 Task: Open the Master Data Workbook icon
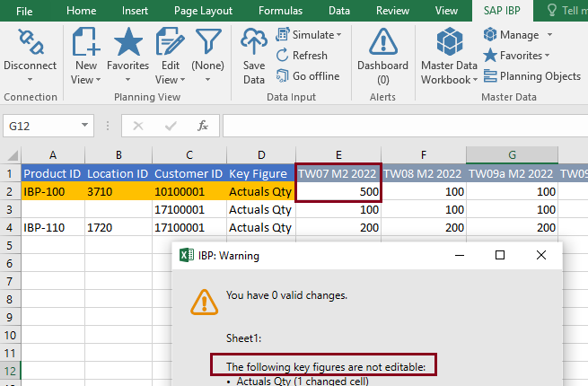click(449, 41)
